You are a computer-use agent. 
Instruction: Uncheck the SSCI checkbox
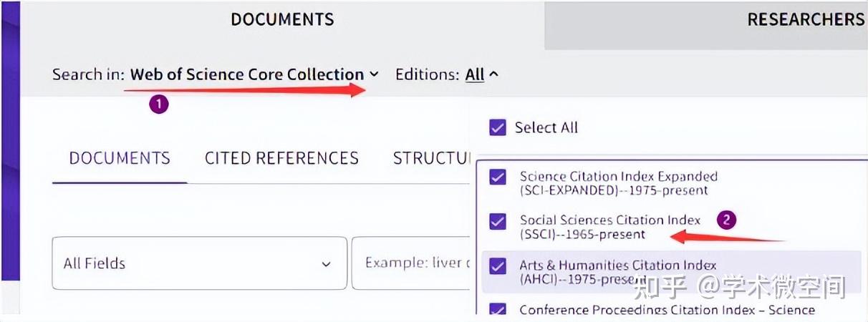(x=497, y=221)
